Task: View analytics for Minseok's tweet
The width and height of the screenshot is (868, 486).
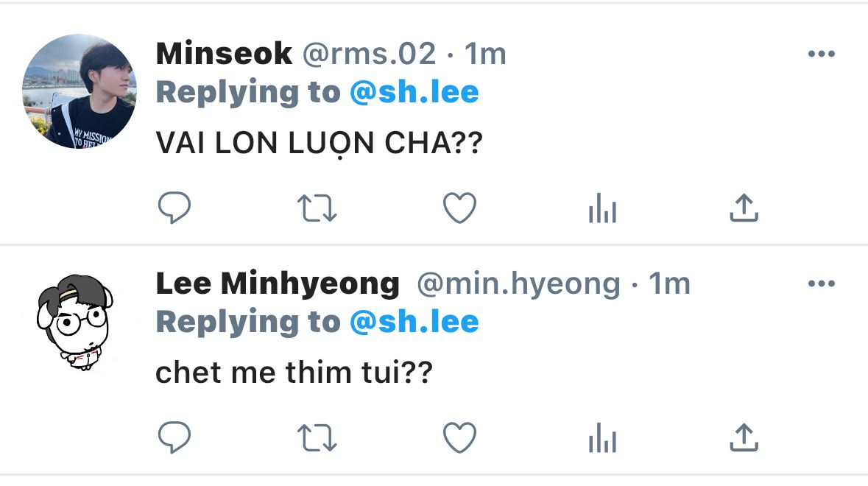Action: 602,208
